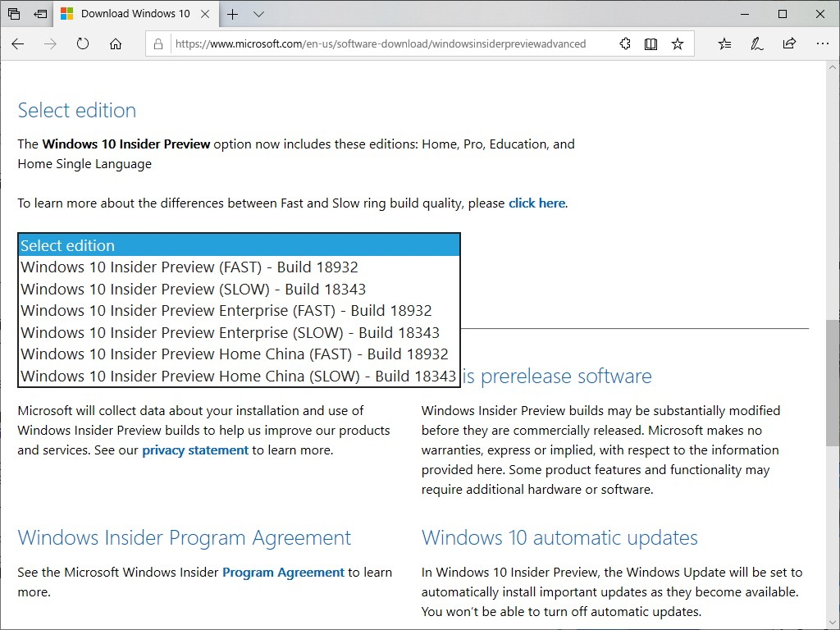The width and height of the screenshot is (840, 630).
Task: Click the 'click here' ring quality link
Action: pos(536,203)
